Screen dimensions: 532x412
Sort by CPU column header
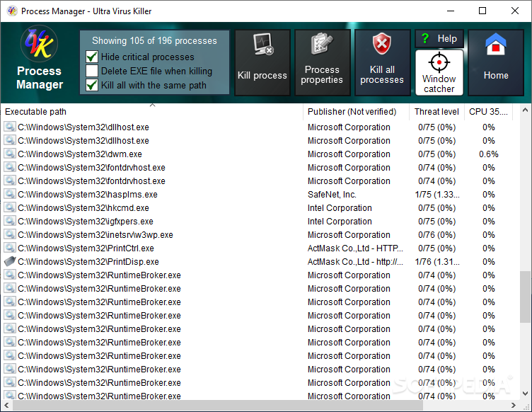coord(488,112)
